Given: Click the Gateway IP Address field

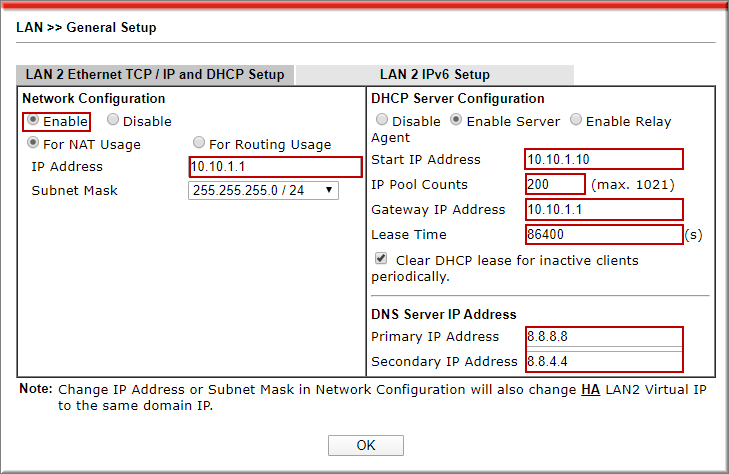Looking at the screenshot, I should point(603,210).
